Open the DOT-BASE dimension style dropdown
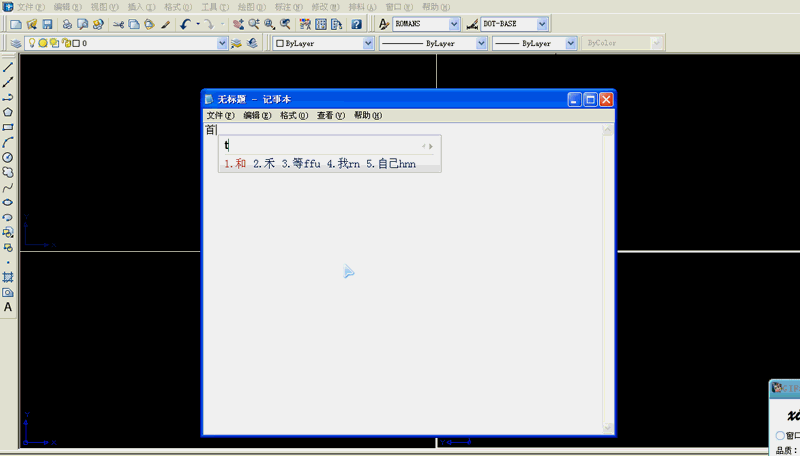Viewport: 800px width, 456px height. [542, 24]
